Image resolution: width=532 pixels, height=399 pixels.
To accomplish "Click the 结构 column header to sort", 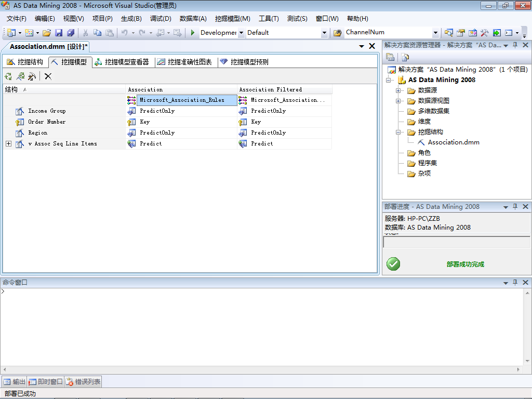I will (64, 89).
